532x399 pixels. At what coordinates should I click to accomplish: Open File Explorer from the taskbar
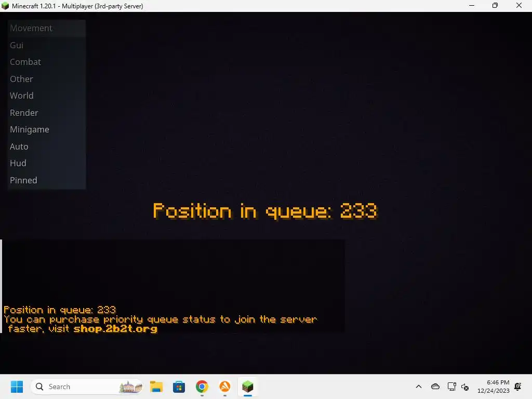156,387
